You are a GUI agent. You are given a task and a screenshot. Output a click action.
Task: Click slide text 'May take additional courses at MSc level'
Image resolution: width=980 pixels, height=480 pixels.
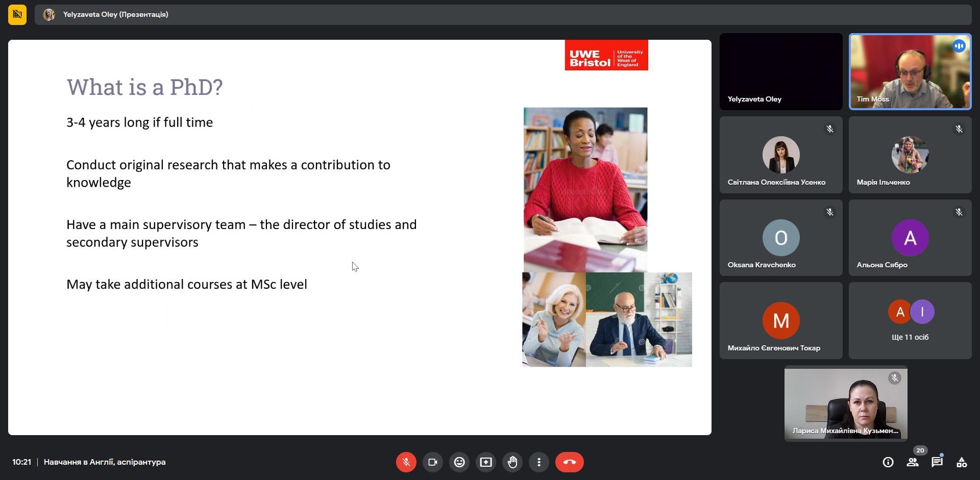coord(187,284)
